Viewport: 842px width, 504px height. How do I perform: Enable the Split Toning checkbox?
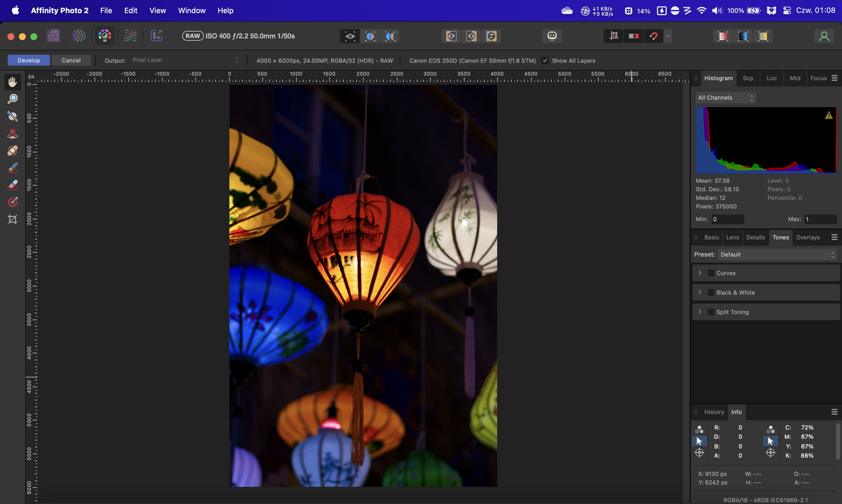click(x=711, y=312)
